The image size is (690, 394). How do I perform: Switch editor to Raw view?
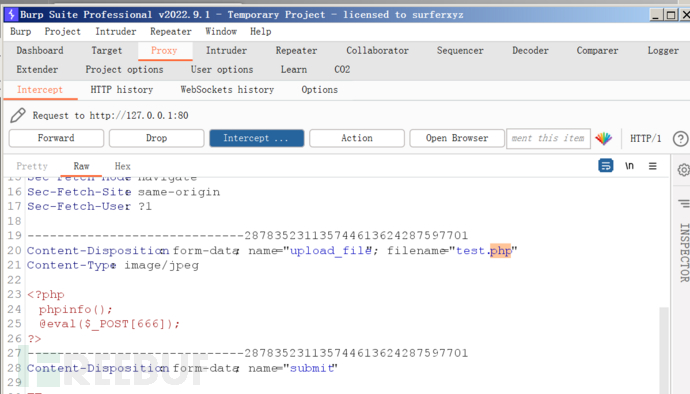click(x=81, y=166)
